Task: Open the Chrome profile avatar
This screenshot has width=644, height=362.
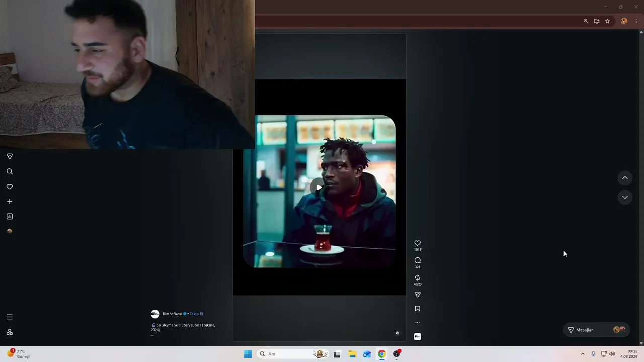Action: [x=624, y=21]
